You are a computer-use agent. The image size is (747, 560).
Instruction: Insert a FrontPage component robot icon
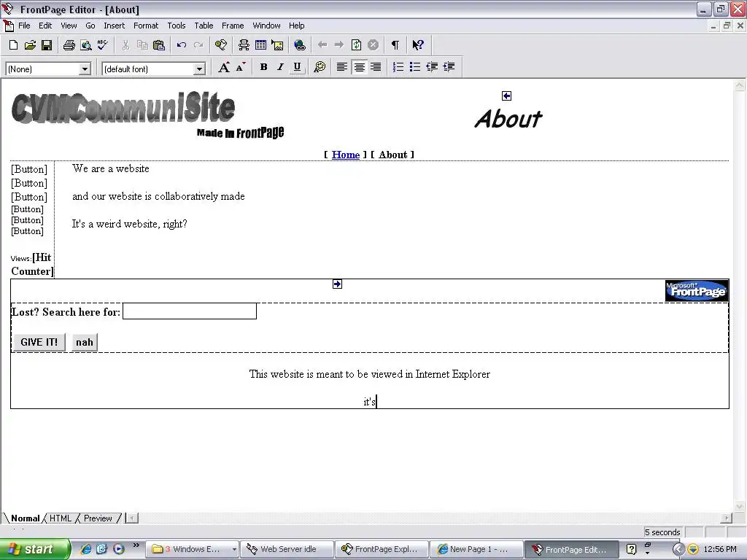[x=244, y=45]
